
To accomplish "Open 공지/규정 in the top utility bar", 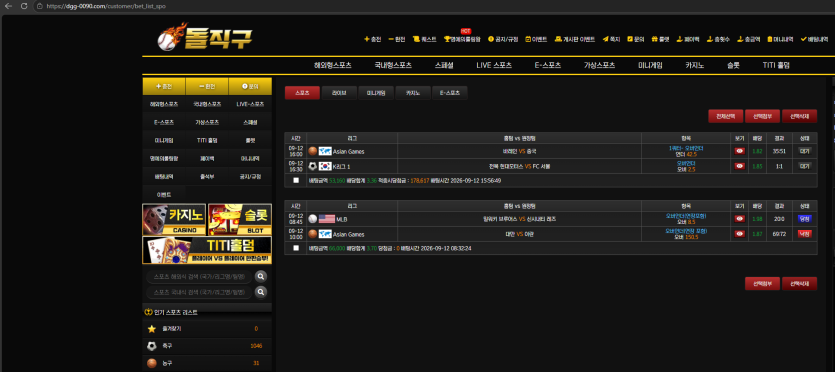I will pos(503,39).
